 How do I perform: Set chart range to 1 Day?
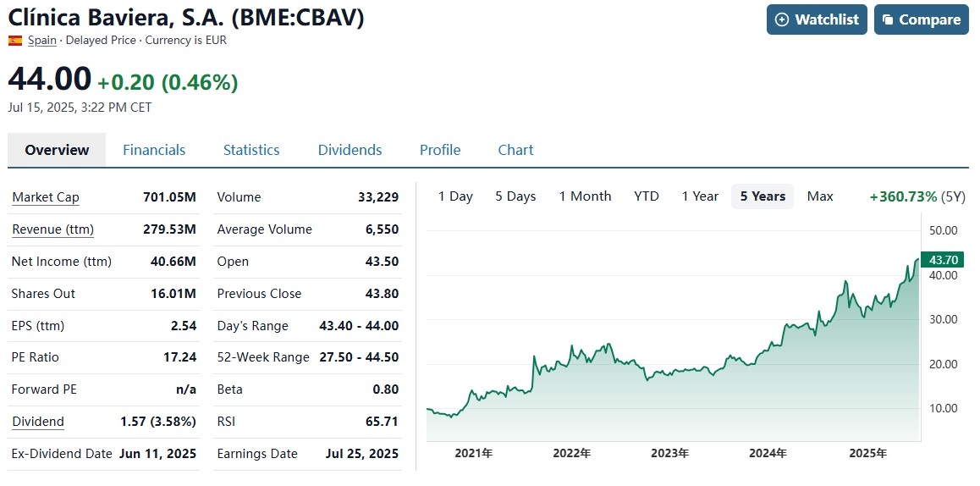coord(455,196)
